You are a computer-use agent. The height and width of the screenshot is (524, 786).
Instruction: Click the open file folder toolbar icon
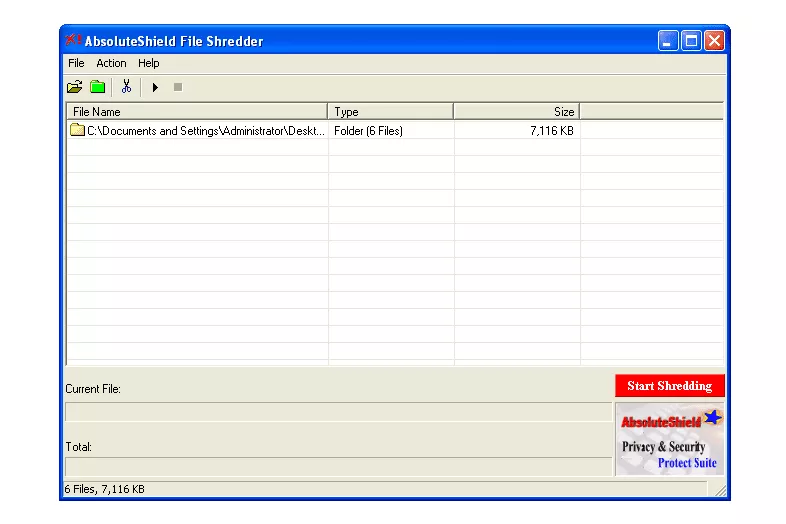click(x=75, y=87)
